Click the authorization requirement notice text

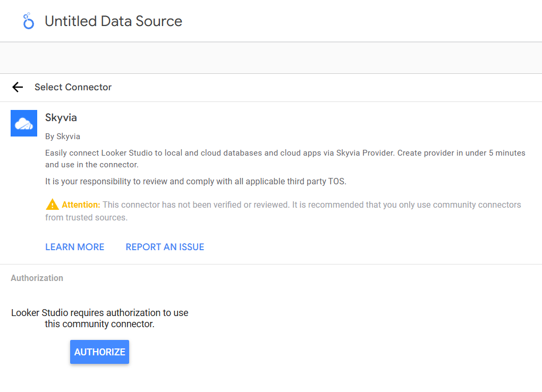tap(99, 318)
